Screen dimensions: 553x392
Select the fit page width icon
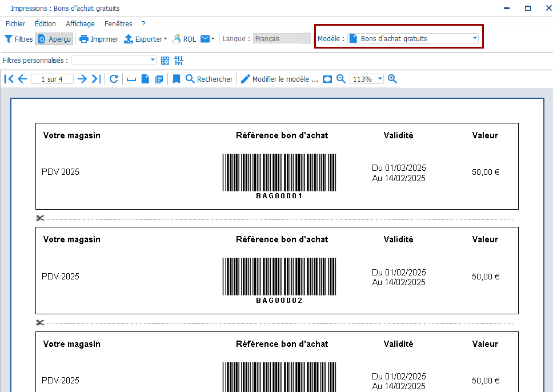[x=131, y=79]
